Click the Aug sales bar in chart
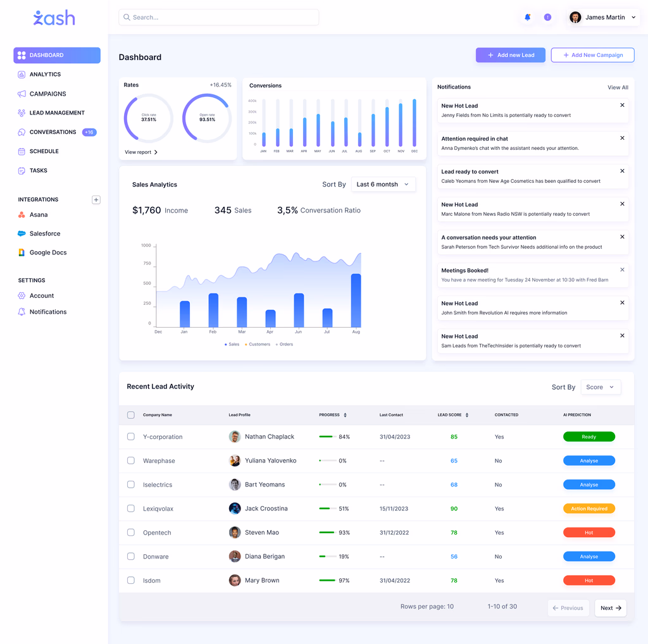 click(356, 300)
